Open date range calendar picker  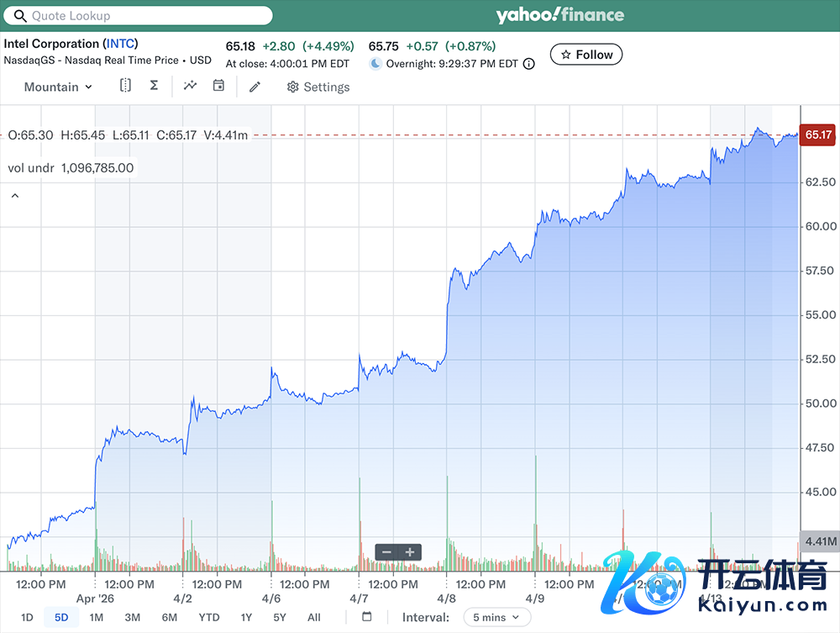(367, 617)
